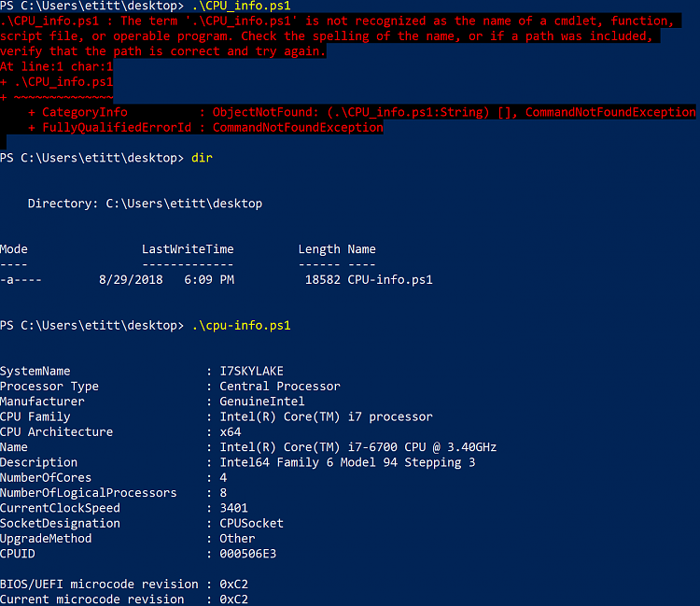This screenshot has width=700, height=606.
Task: Click the time '6:09 PM'
Action: coord(209,279)
